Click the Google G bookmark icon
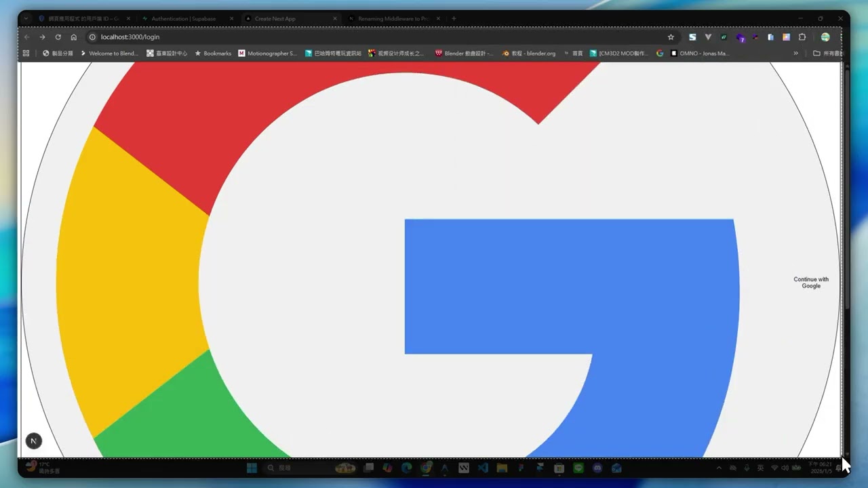Viewport: 868px width, 488px height. tap(660, 53)
